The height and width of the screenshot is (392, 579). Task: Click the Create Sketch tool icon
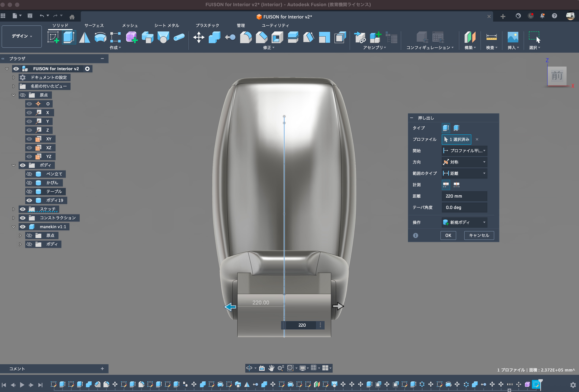coord(53,37)
